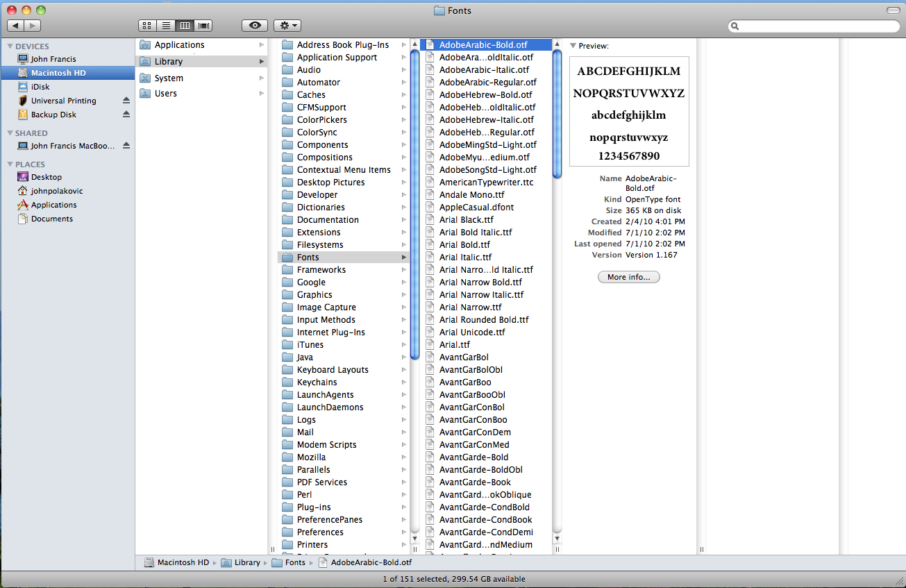Viewport: 906px width, 588px height.
Task: Go back with the back arrow
Action: [15, 26]
